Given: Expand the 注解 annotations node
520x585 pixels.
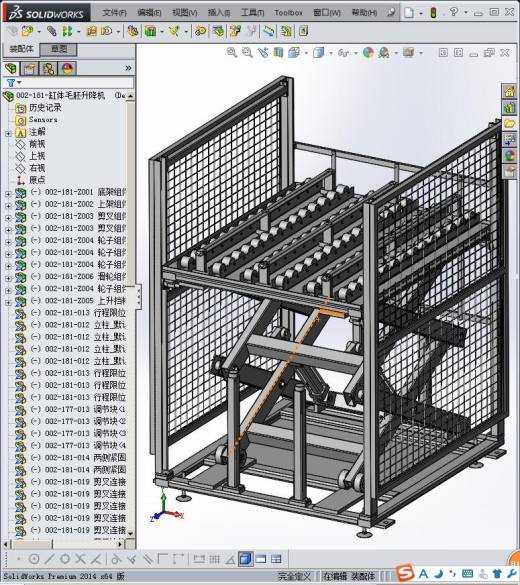Looking at the screenshot, I should pos(8,133).
